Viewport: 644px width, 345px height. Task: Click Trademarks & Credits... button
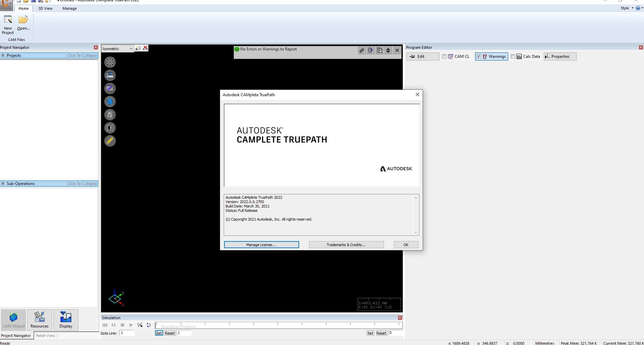coord(346,245)
